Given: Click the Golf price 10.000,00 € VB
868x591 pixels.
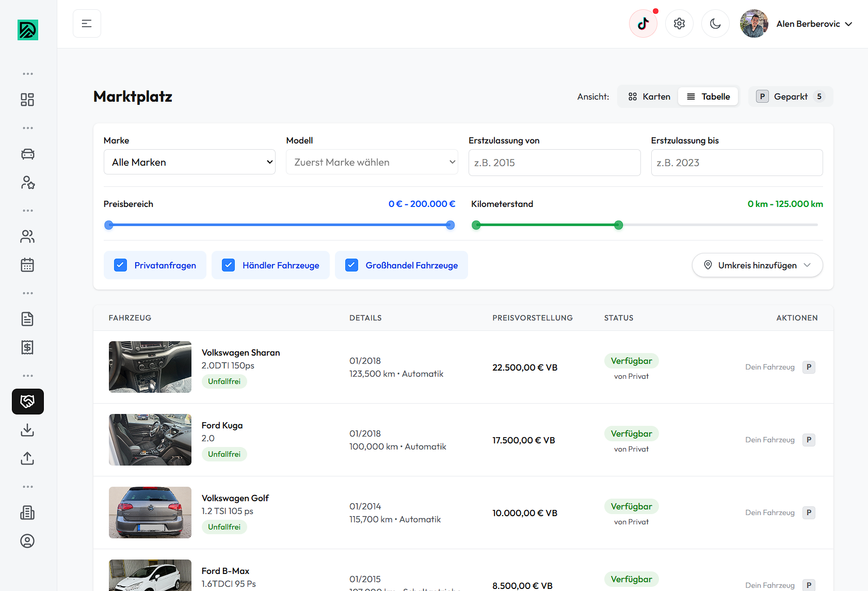Looking at the screenshot, I should point(525,513).
